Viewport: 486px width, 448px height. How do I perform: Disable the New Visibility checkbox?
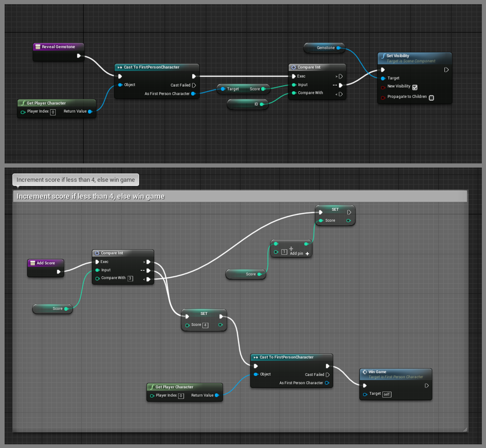[x=415, y=87]
